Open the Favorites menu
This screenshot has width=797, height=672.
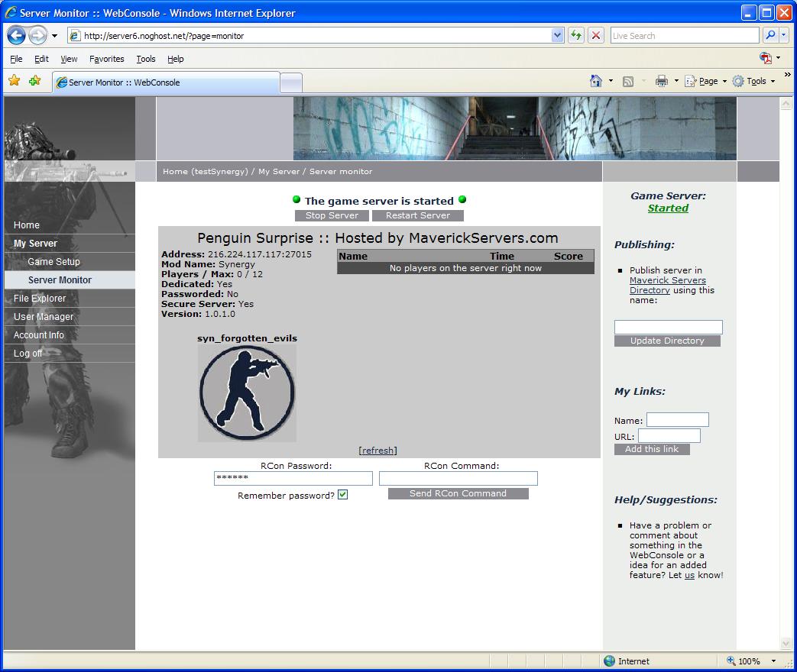pos(107,59)
